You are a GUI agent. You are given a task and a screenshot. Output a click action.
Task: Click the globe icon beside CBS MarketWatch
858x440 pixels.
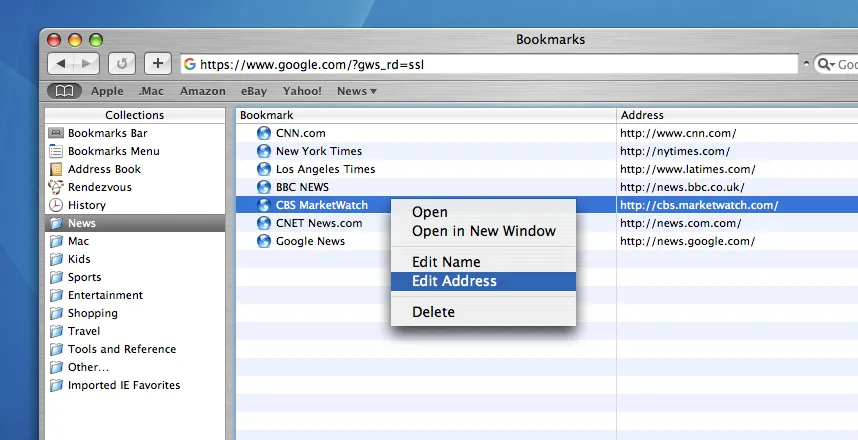click(x=264, y=205)
